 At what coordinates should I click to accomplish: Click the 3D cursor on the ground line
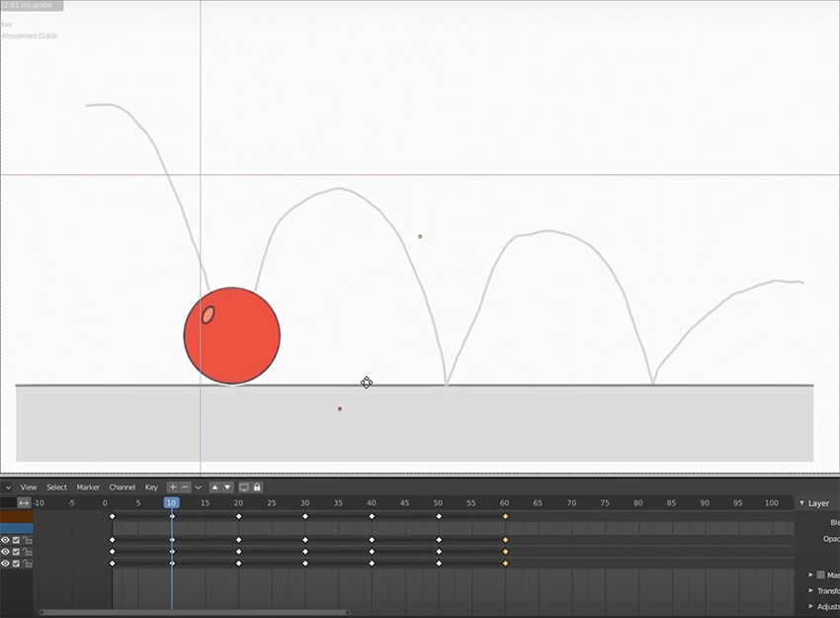(367, 382)
